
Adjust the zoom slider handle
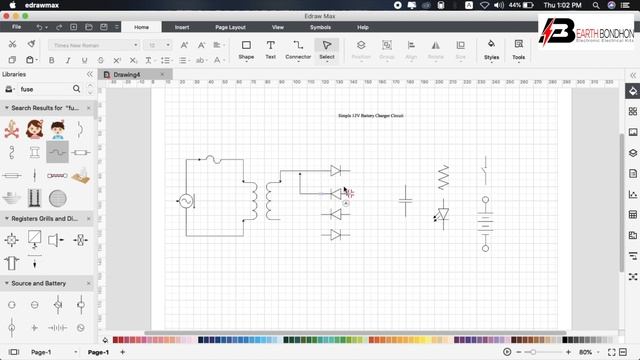click(x=533, y=352)
